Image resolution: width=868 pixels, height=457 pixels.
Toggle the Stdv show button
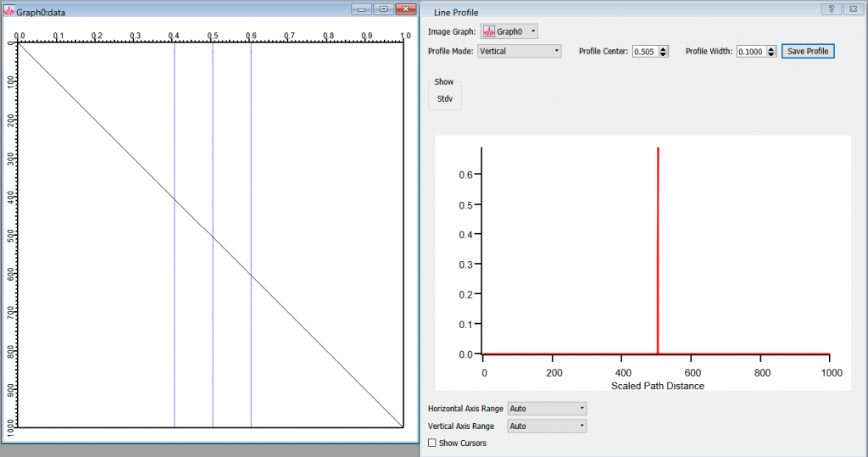pyautogui.click(x=444, y=98)
